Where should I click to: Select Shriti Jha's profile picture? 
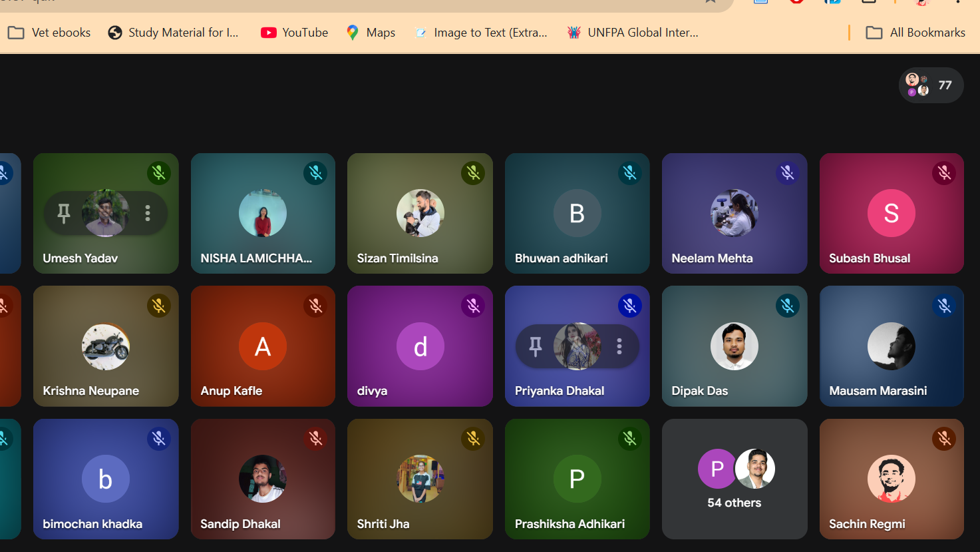pos(420,479)
